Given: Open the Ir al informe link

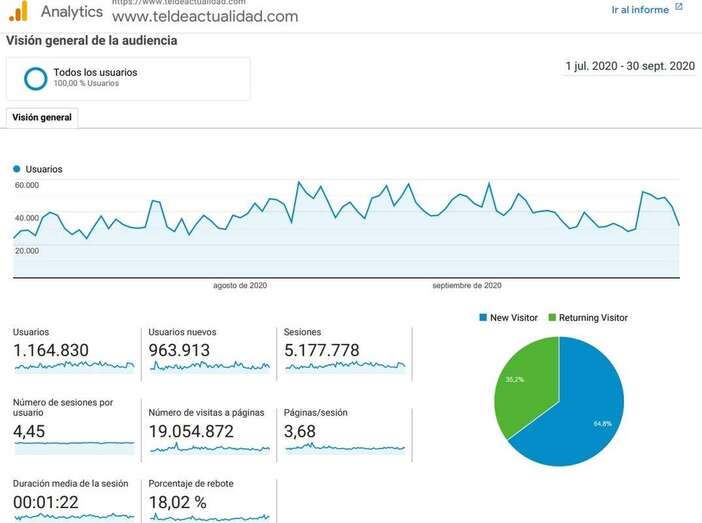Looking at the screenshot, I should point(640,9).
